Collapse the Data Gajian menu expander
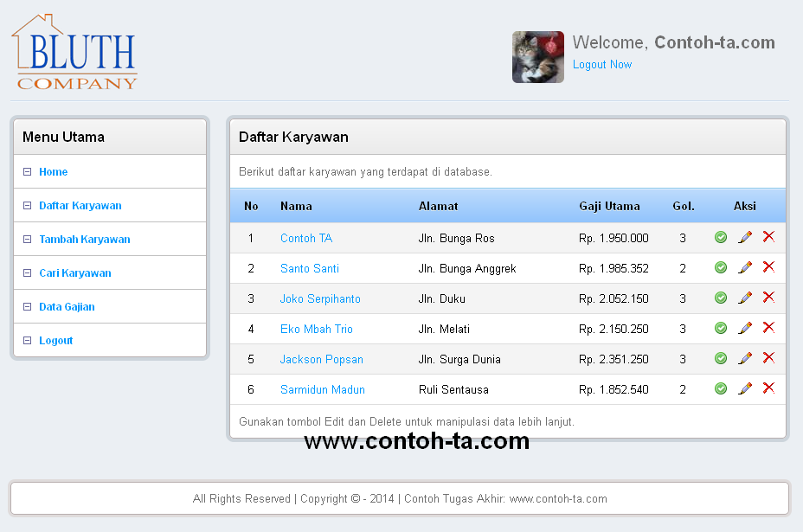The image size is (803, 532). coord(27,306)
